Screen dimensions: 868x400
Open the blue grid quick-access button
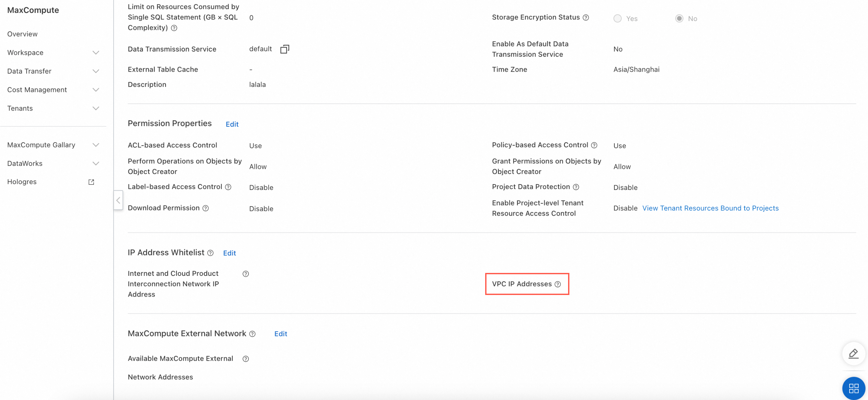853,388
